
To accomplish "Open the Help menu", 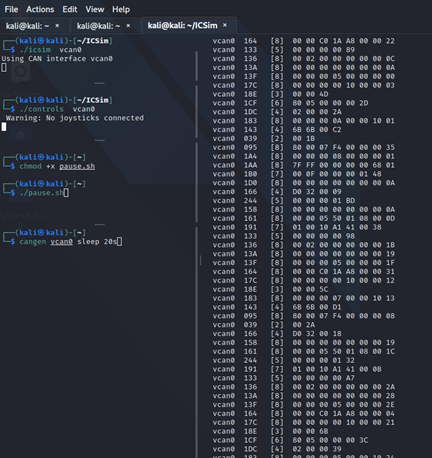I will pyautogui.click(x=121, y=9).
